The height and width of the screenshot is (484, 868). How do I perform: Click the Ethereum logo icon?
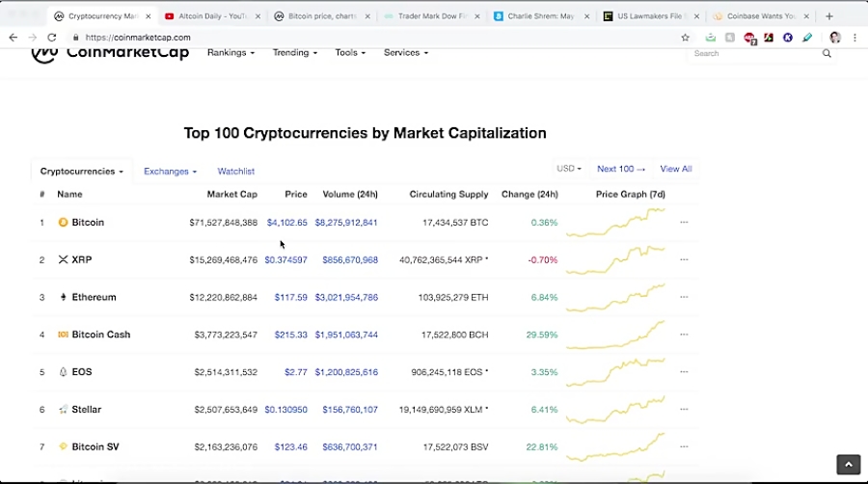coord(63,297)
